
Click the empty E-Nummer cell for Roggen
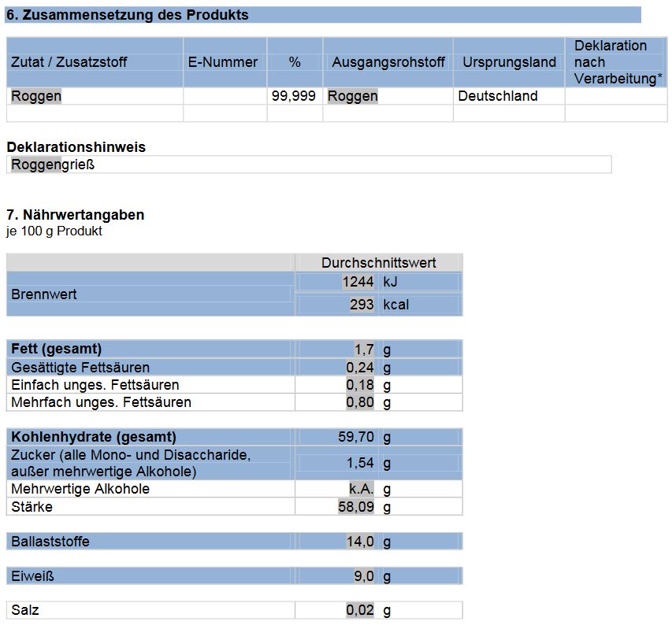tap(225, 96)
